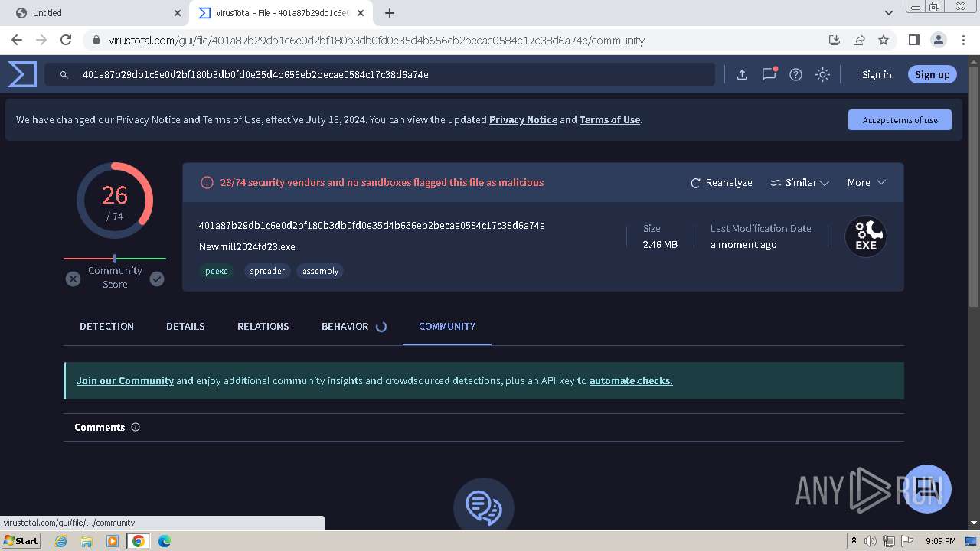
Task: Switch to the DETAILS tab
Action: pos(185,326)
